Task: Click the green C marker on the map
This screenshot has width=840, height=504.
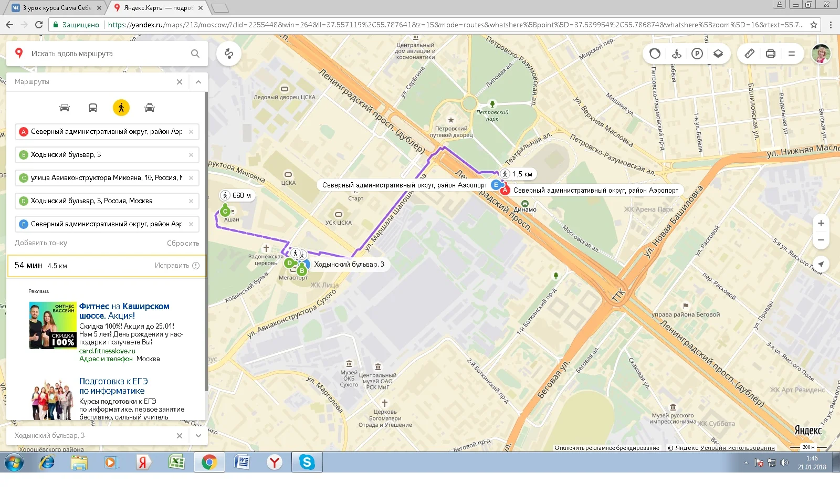Action: pyautogui.click(x=225, y=212)
